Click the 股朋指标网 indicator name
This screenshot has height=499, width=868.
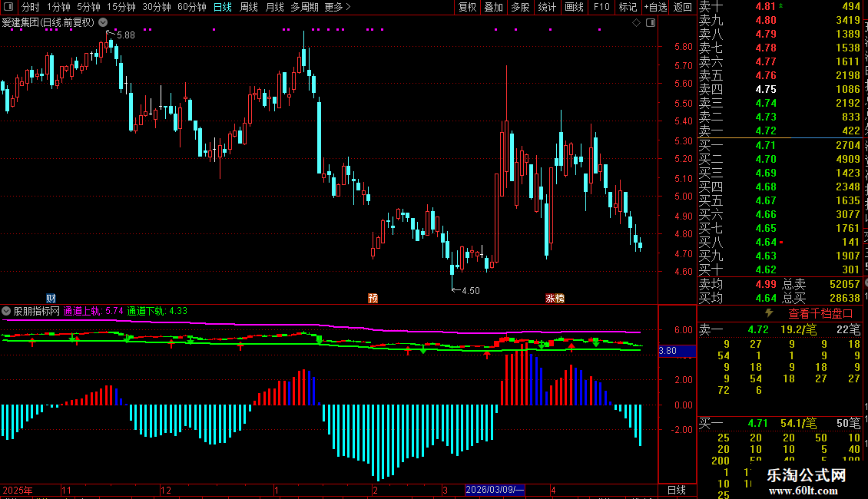37,311
